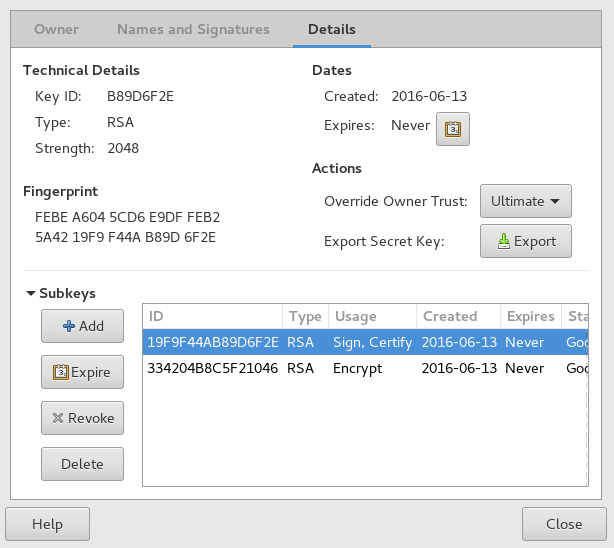Set expiry for the selected subkey

coord(82,372)
